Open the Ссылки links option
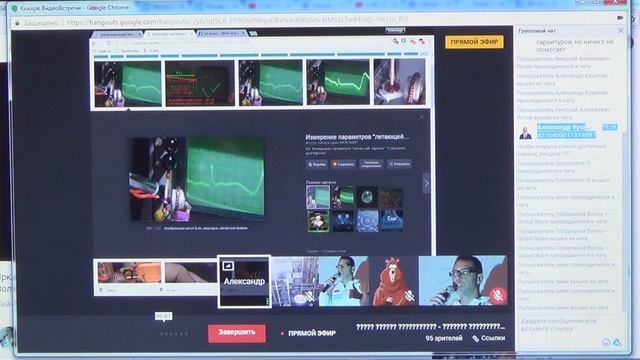This screenshot has height=360, width=640. 489,338
